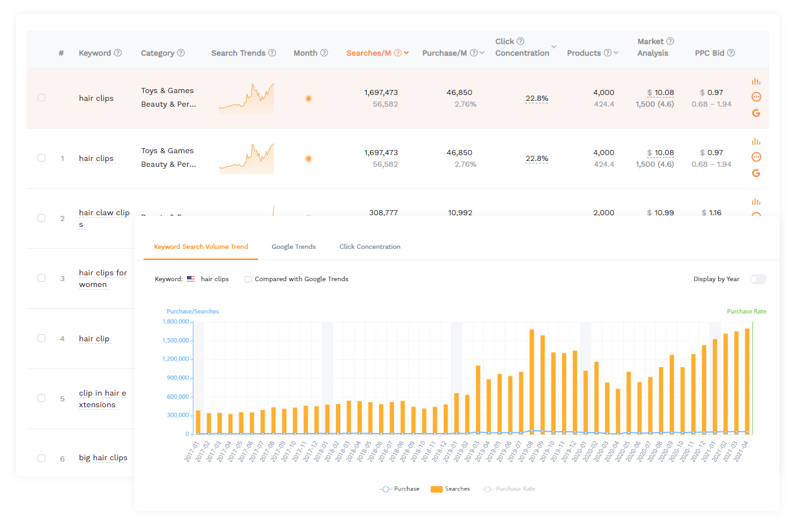797x532 pixels.
Task: Click the $10.99 market analysis value
Action: (661, 213)
